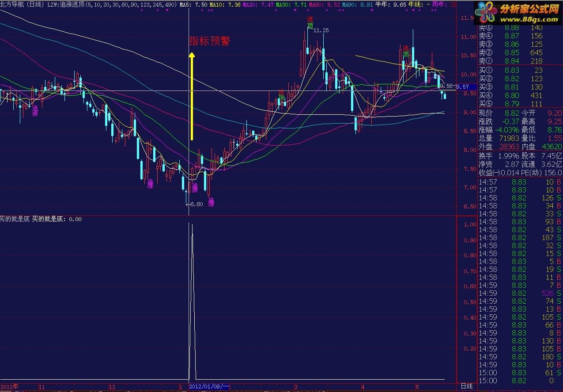The height and width of the screenshot is (392, 563).
Task: Click the 买的就是底 sub-indicator title
Action: coord(15,219)
